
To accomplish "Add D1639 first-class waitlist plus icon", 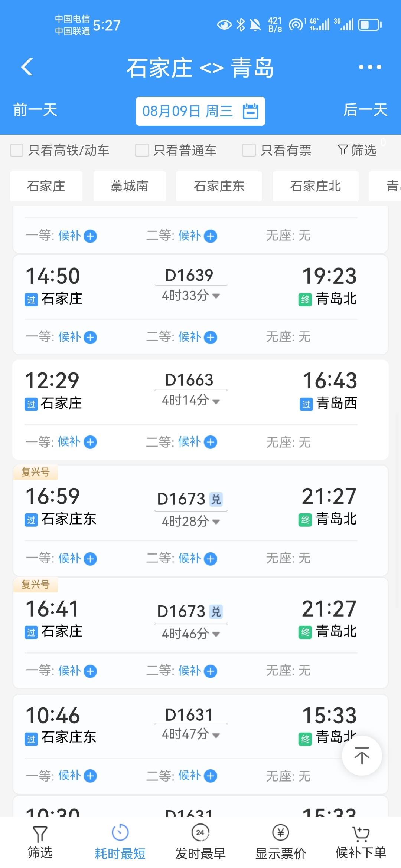I will pyautogui.click(x=90, y=338).
